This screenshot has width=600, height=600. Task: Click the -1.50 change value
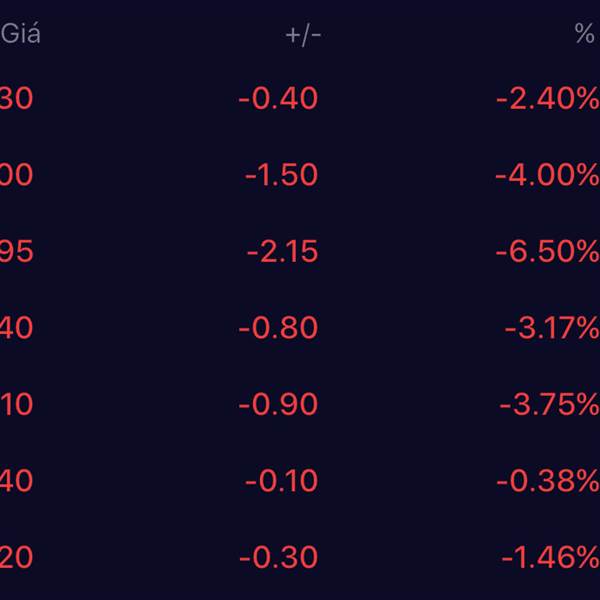(x=281, y=175)
